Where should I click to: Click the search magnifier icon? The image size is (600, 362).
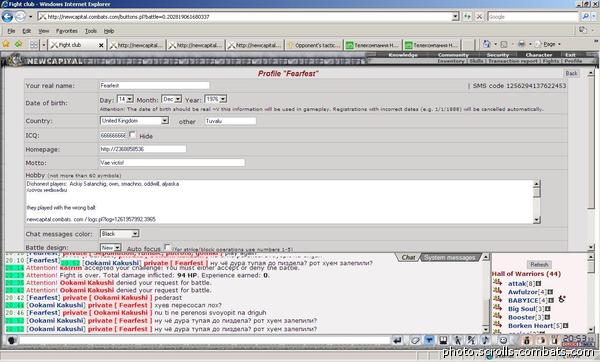[585, 17]
